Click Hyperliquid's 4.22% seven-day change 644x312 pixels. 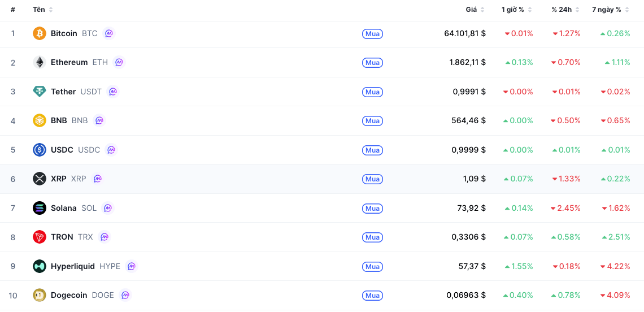(615, 266)
